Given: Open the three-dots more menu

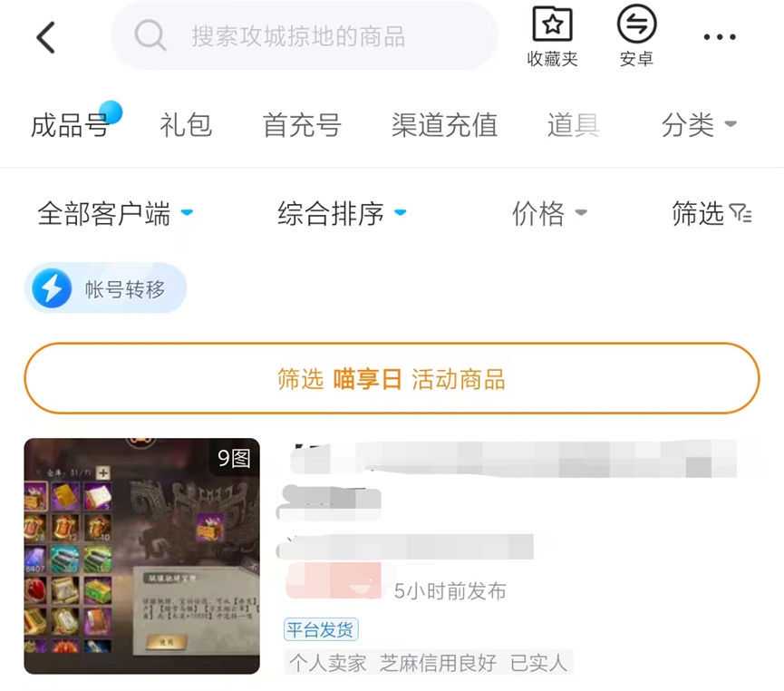Looking at the screenshot, I should point(720,36).
